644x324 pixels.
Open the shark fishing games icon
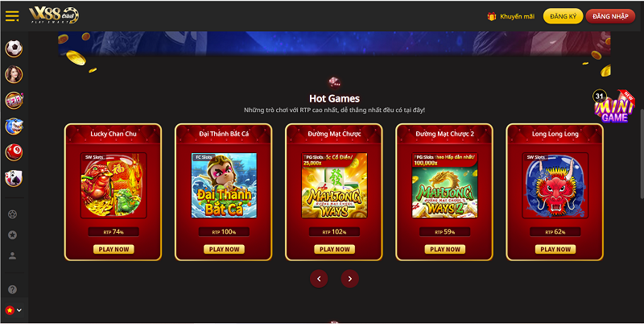pos(14,127)
